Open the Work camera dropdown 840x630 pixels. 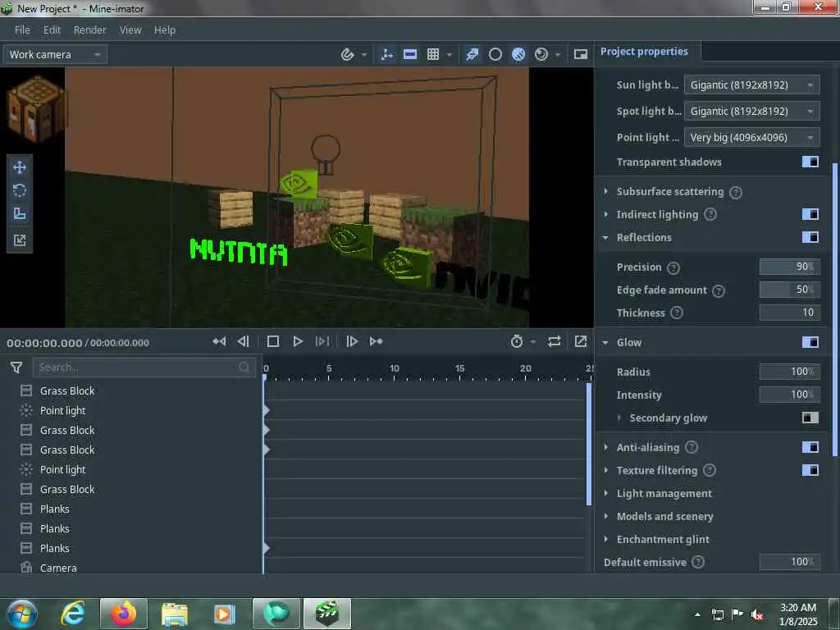click(55, 55)
